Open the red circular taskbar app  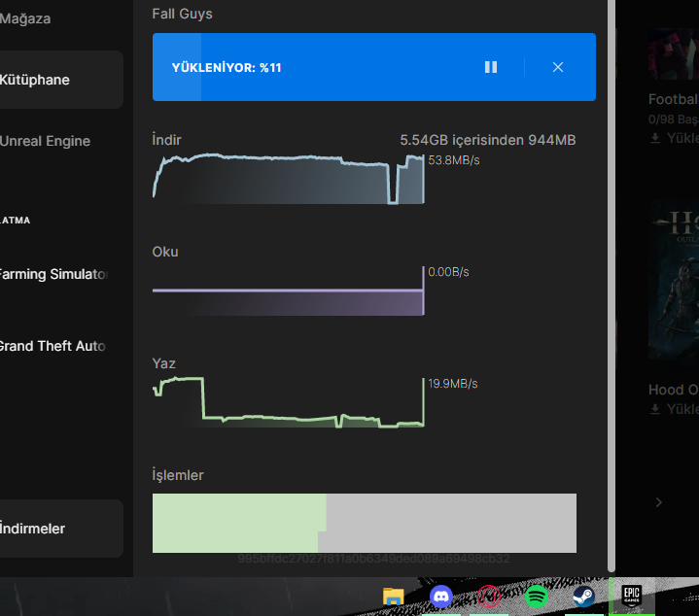point(489,597)
